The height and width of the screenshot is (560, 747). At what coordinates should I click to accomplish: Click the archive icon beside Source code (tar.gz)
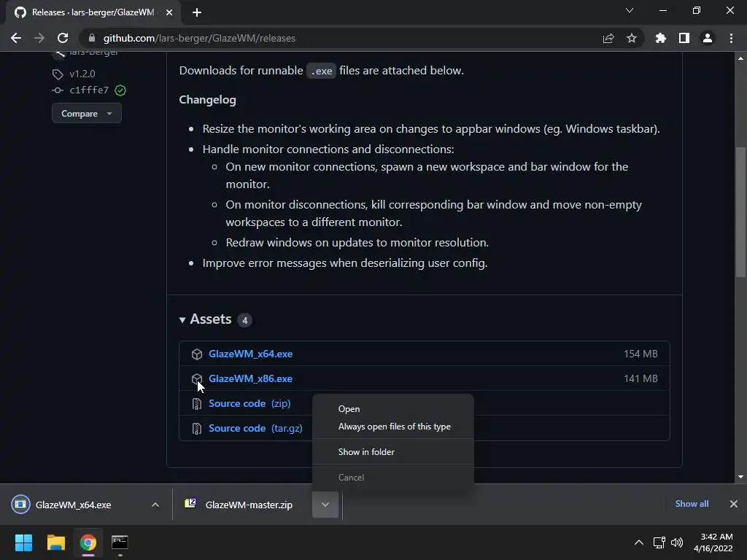tap(197, 429)
